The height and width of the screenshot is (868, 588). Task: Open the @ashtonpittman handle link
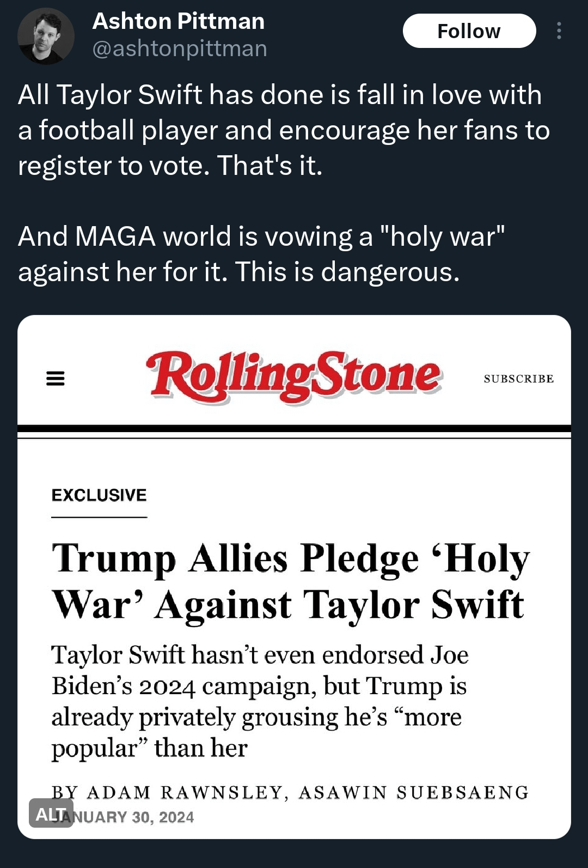click(x=180, y=48)
